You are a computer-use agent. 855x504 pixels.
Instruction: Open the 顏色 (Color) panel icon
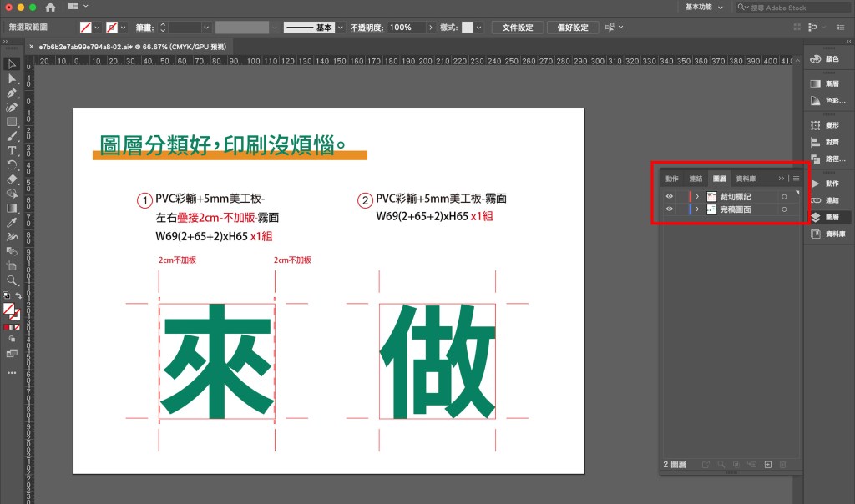816,58
